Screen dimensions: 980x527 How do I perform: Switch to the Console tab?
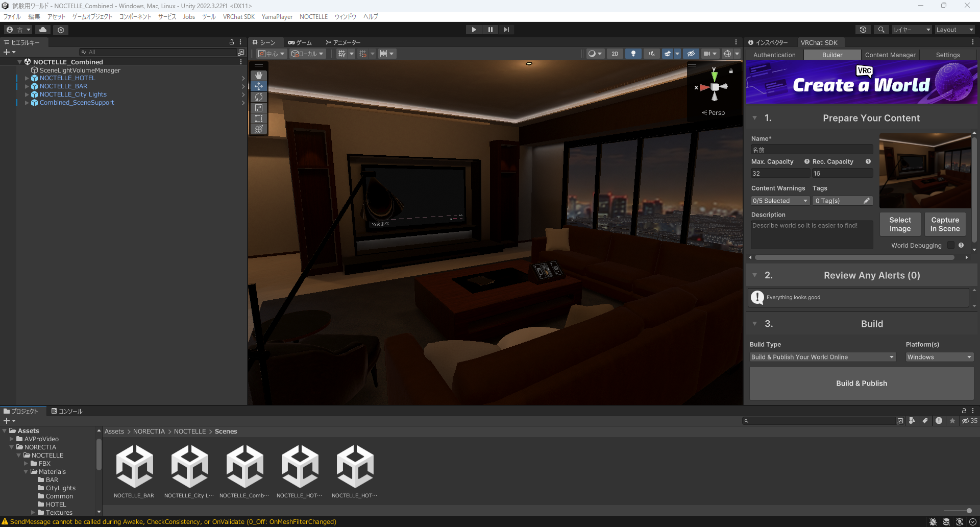pyautogui.click(x=67, y=411)
